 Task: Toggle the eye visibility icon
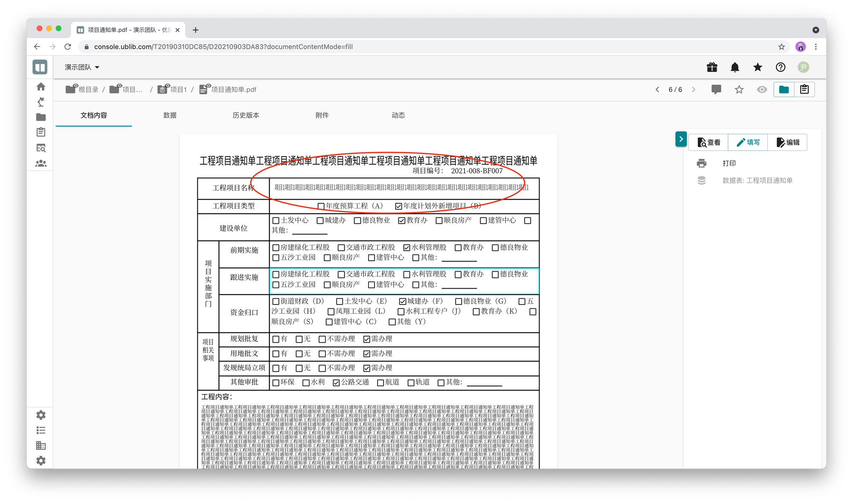coord(762,90)
